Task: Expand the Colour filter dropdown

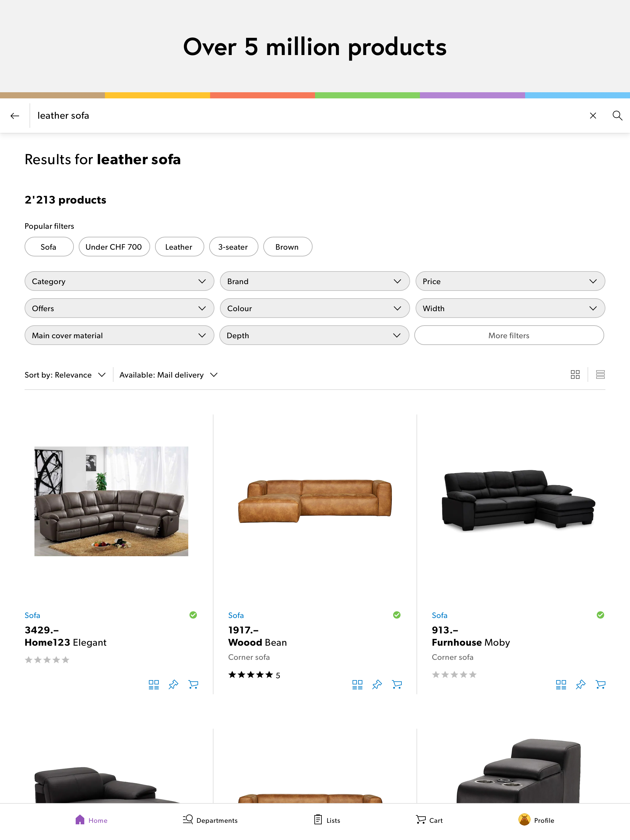Action: click(314, 308)
